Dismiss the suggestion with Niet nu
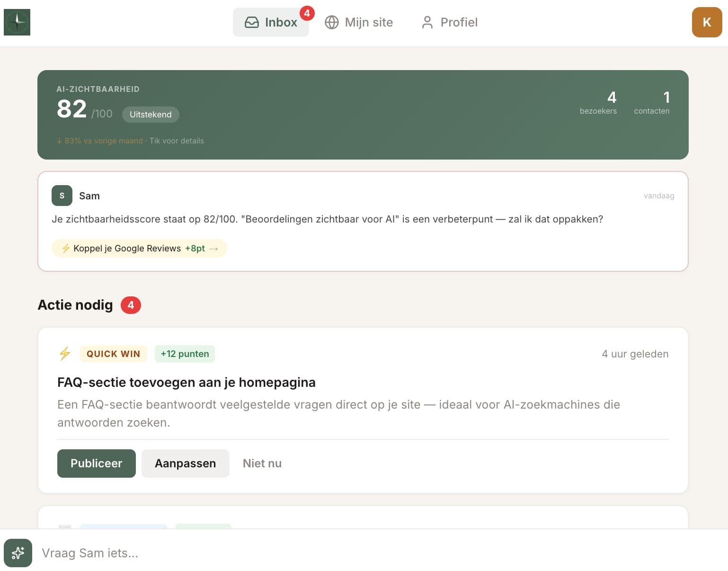The image size is (728, 571). click(262, 463)
